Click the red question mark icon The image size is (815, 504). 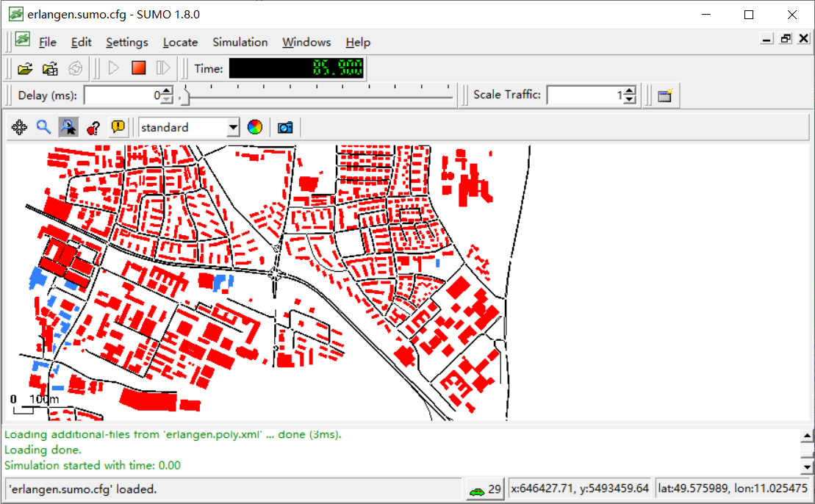pyautogui.click(x=93, y=127)
